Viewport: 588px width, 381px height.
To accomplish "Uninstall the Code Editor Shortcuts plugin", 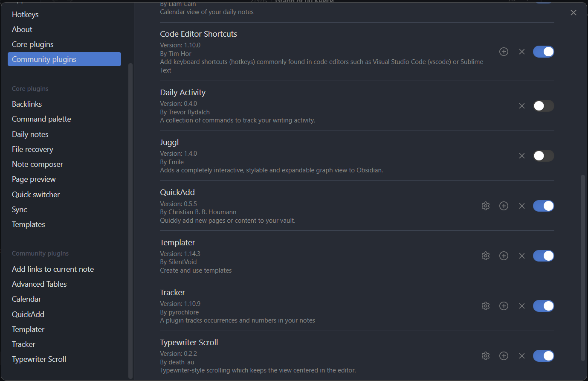I will [522, 52].
